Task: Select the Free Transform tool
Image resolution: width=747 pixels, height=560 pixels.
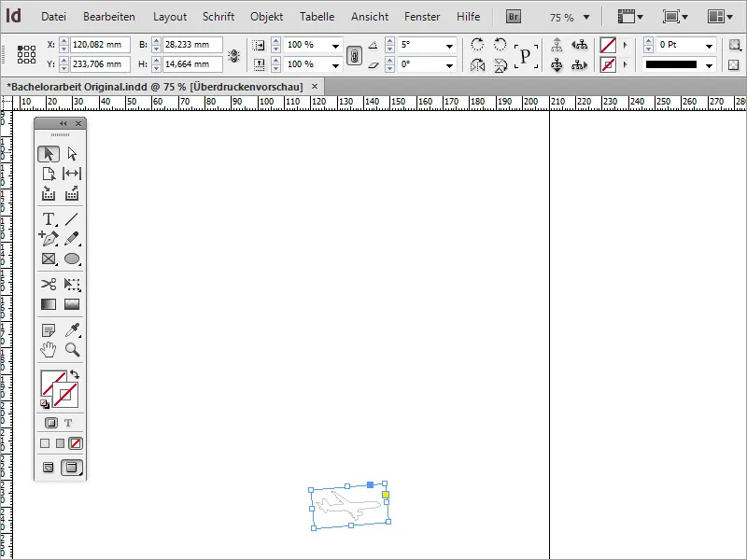Action: coord(72,285)
